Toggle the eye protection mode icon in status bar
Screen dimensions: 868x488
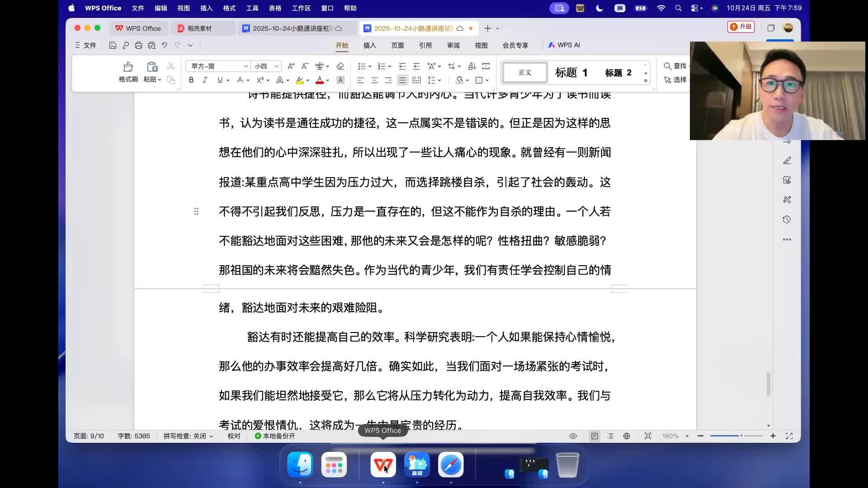pos(573,436)
